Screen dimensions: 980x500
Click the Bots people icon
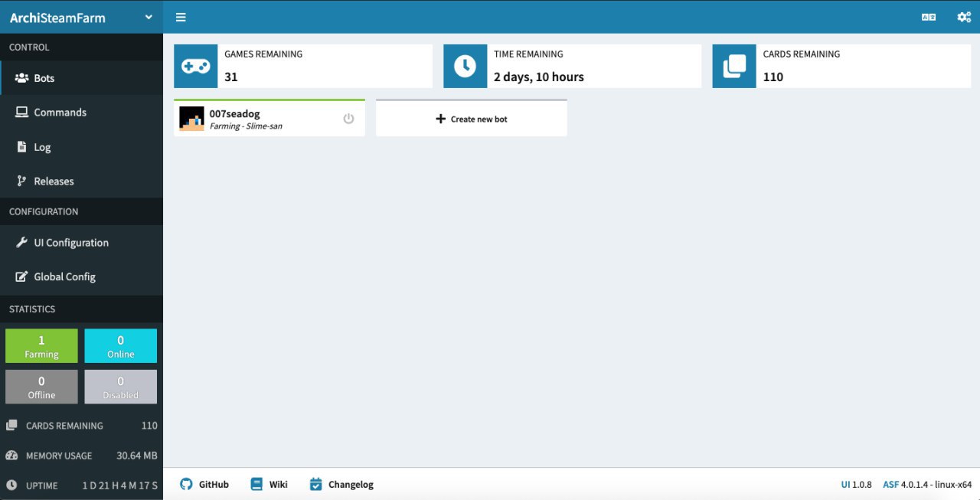click(x=21, y=78)
